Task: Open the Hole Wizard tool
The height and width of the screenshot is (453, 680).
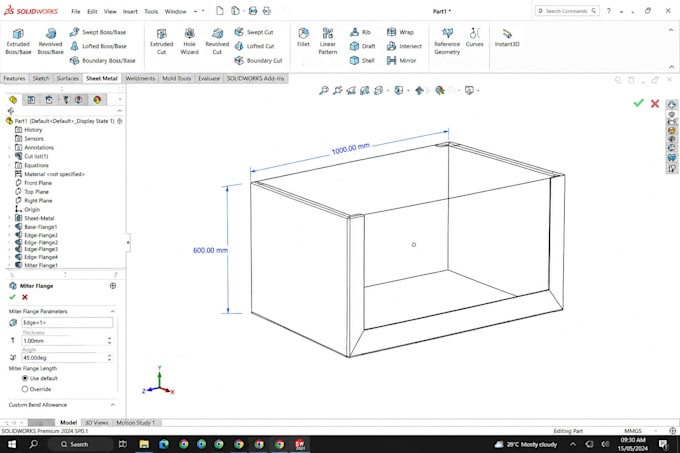Action: point(190,41)
